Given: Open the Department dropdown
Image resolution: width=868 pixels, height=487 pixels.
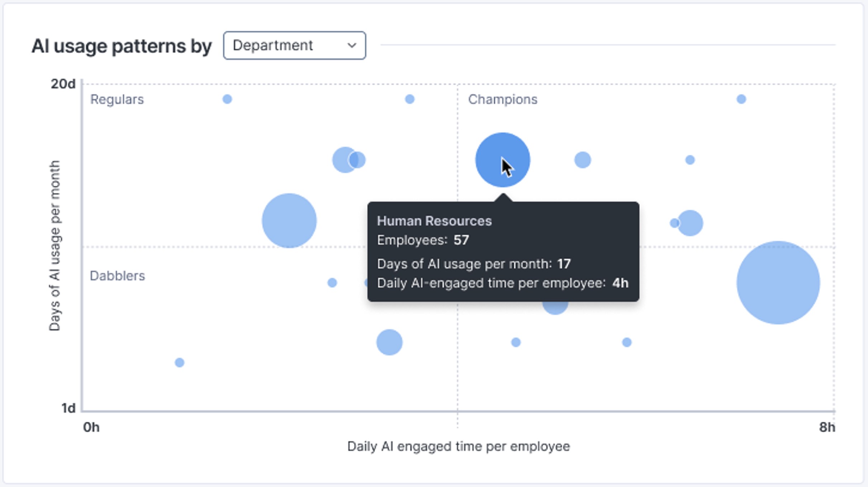Looking at the screenshot, I should 294,46.
